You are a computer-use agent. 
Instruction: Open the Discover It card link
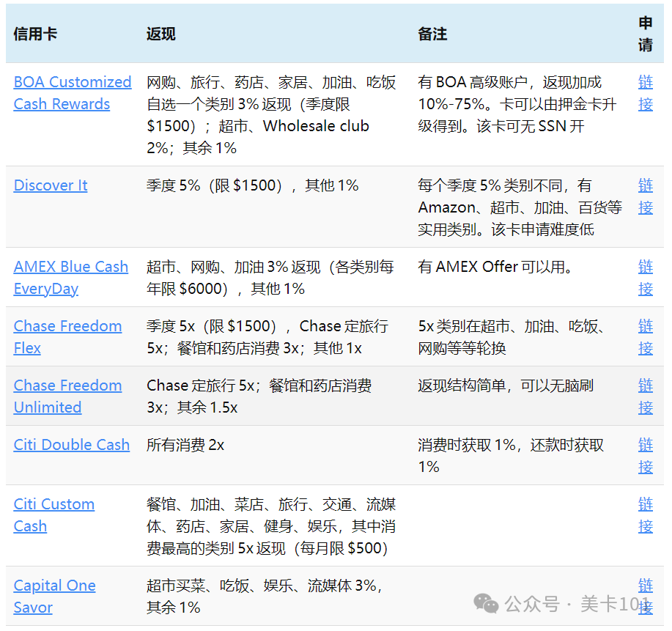coord(51,185)
